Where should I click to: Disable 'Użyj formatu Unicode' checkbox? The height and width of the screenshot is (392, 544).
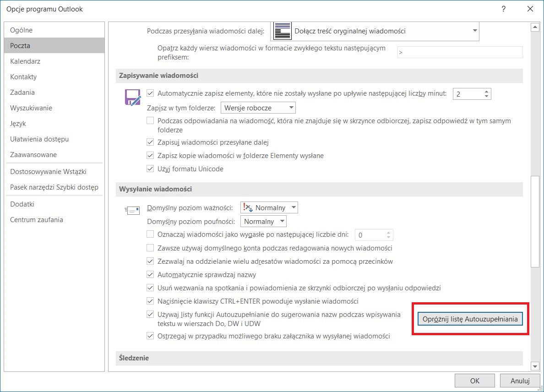pyautogui.click(x=150, y=169)
